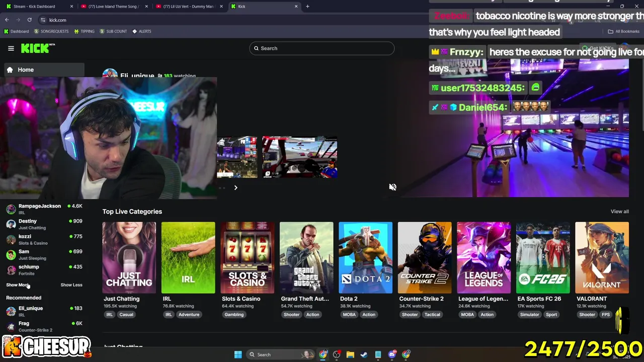This screenshot has height=362, width=644.
Task: Open Chrome from the taskbar
Action: tap(323, 354)
